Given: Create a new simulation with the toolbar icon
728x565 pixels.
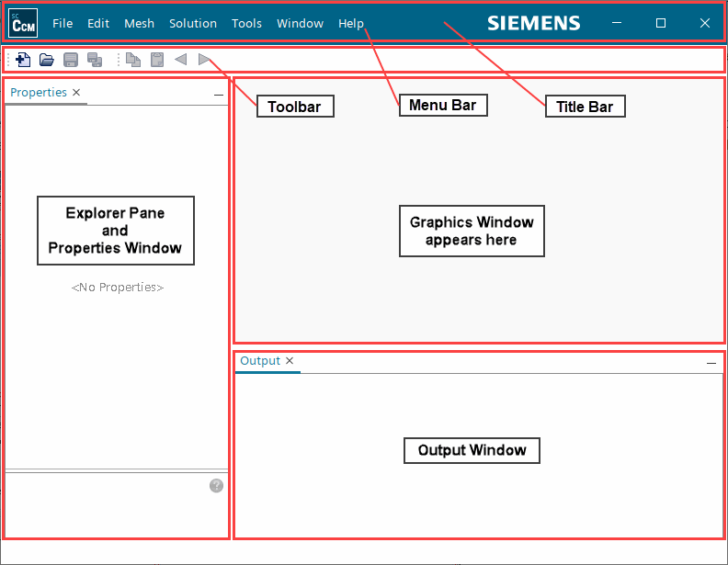Looking at the screenshot, I should [23, 60].
